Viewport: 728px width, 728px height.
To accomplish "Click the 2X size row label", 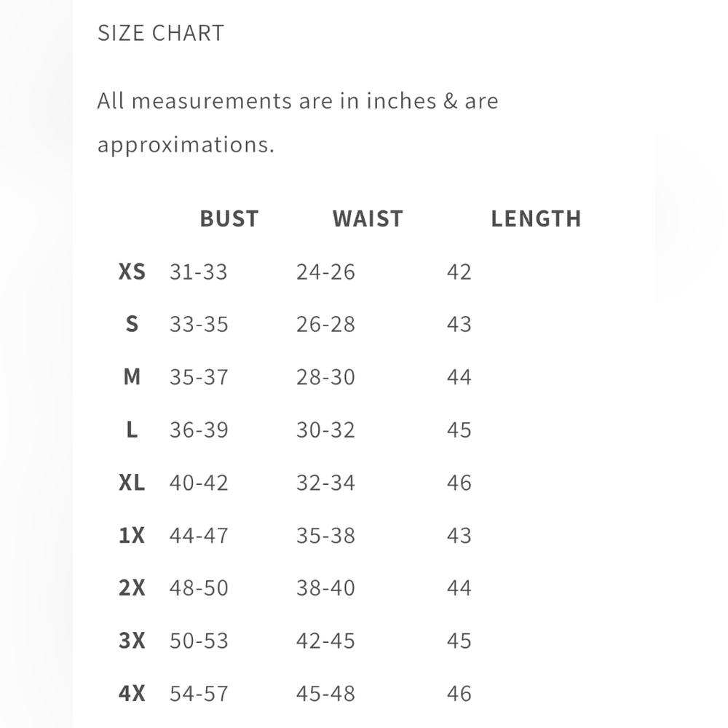I will click(132, 587).
